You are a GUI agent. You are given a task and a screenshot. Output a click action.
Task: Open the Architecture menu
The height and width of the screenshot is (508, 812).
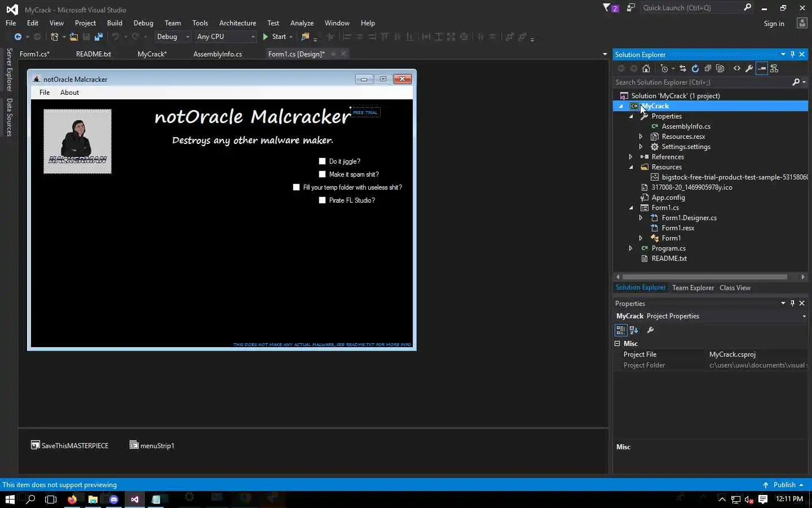point(237,23)
